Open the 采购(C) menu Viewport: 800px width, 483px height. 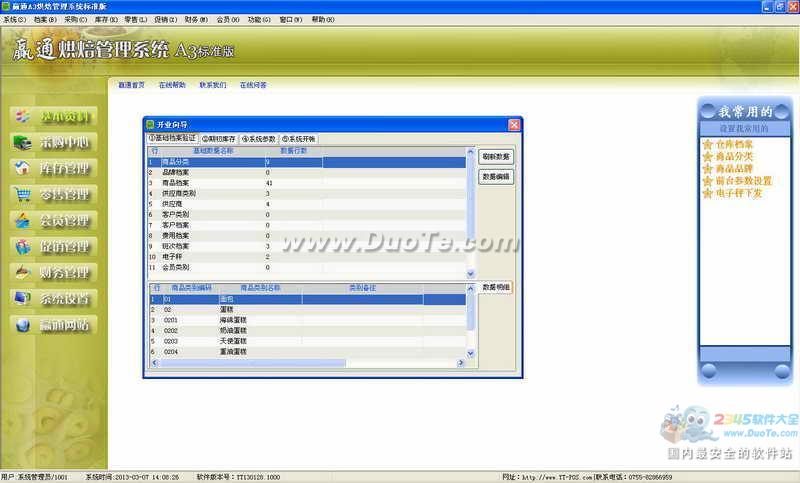click(76, 19)
